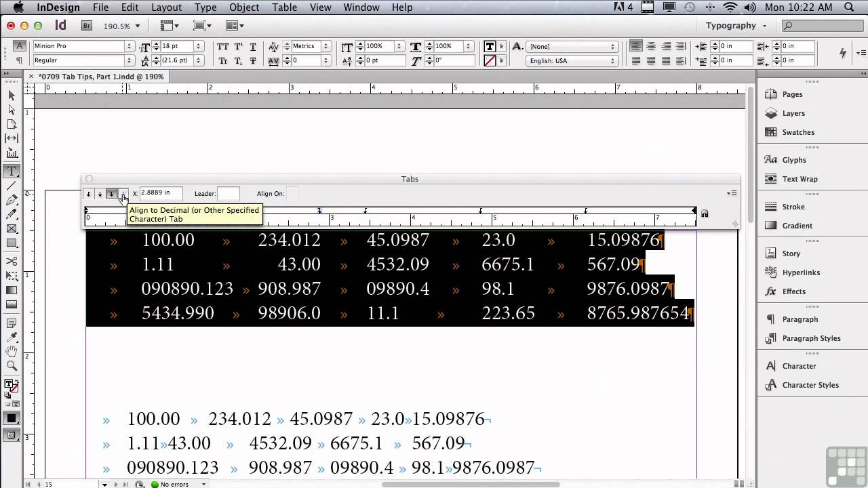This screenshot has width=868, height=488.
Task: Open the Paragraph Styles panel
Action: tap(811, 338)
